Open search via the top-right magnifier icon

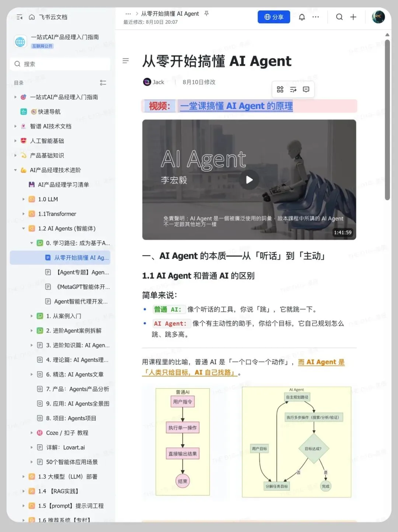tap(339, 17)
